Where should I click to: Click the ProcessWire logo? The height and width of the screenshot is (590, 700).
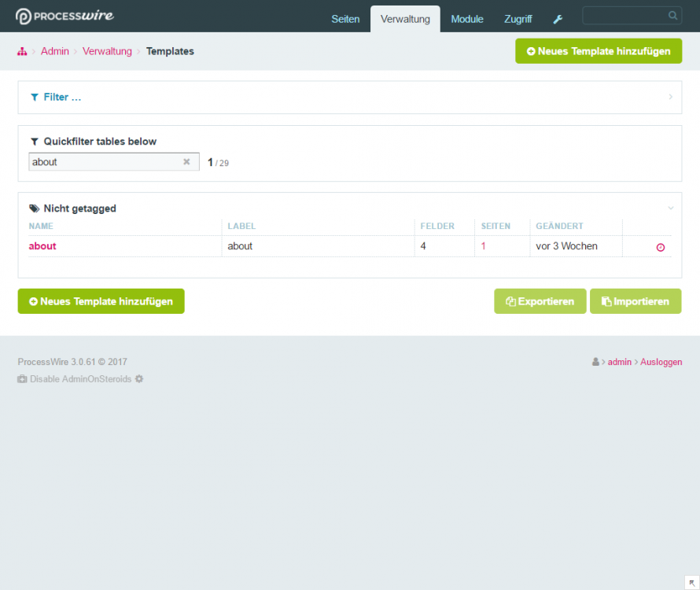click(x=64, y=16)
